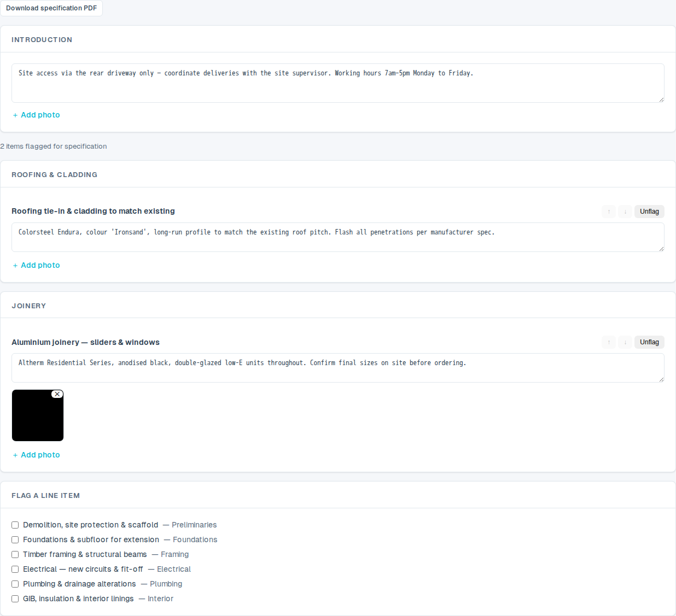Screen dimensions: 676x616
Task: Flag Foundations & subfloor for extension
Action: [x=15, y=539]
